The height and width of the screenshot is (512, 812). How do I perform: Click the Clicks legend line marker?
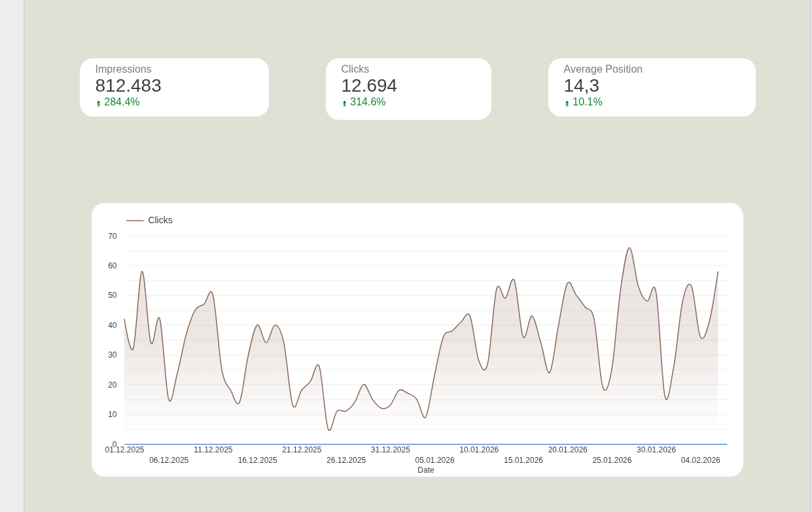coord(135,220)
